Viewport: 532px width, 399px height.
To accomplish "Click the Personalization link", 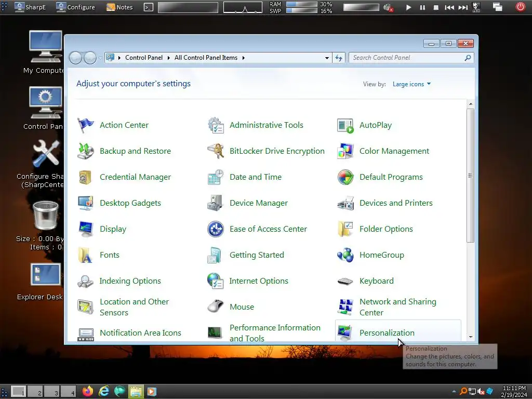I will [387, 333].
